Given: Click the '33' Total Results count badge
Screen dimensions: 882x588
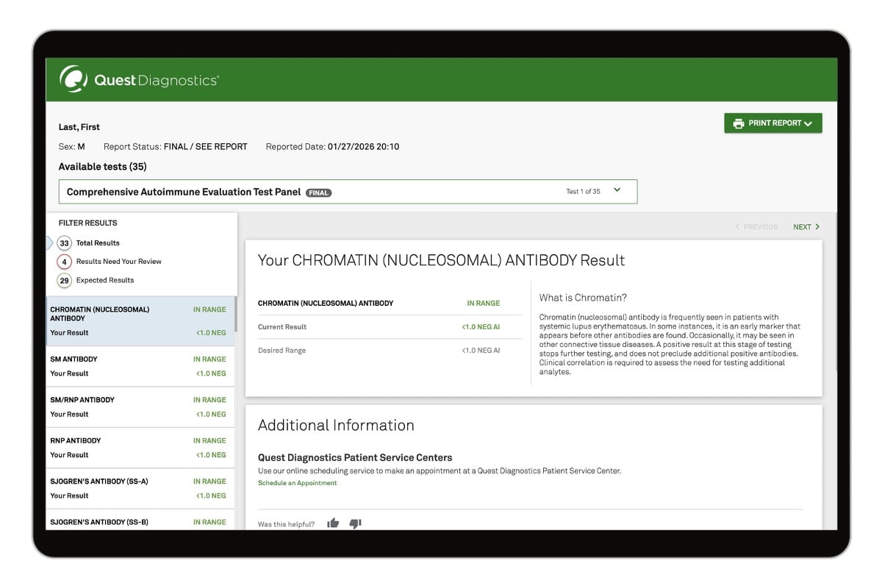Looking at the screenshot, I should tap(64, 243).
